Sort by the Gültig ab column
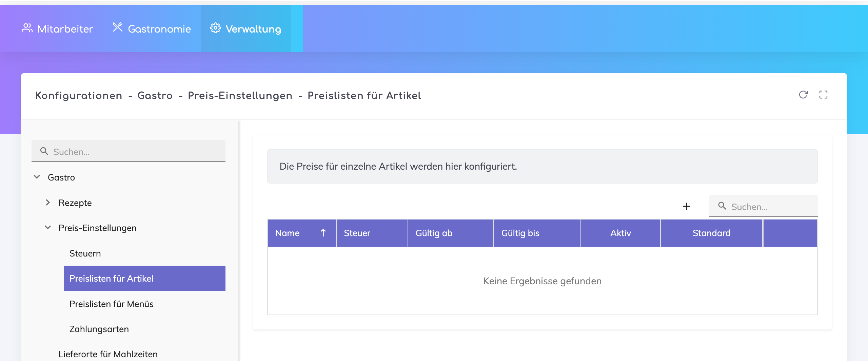868x361 pixels. coord(434,233)
